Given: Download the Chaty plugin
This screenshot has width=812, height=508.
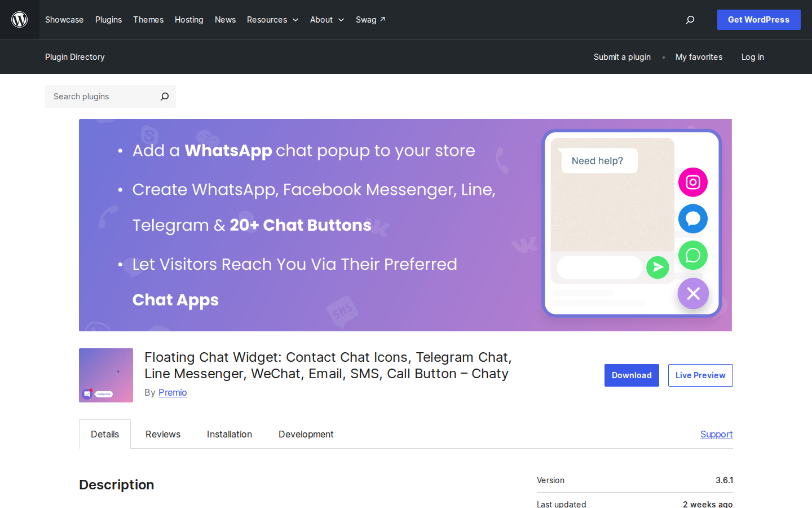Looking at the screenshot, I should (x=632, y=375).
